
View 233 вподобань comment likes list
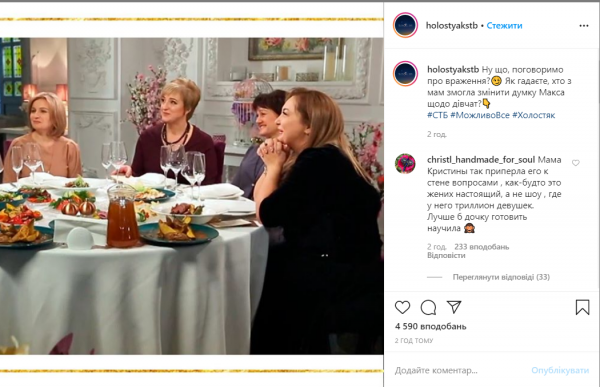[x=481, y=247]
